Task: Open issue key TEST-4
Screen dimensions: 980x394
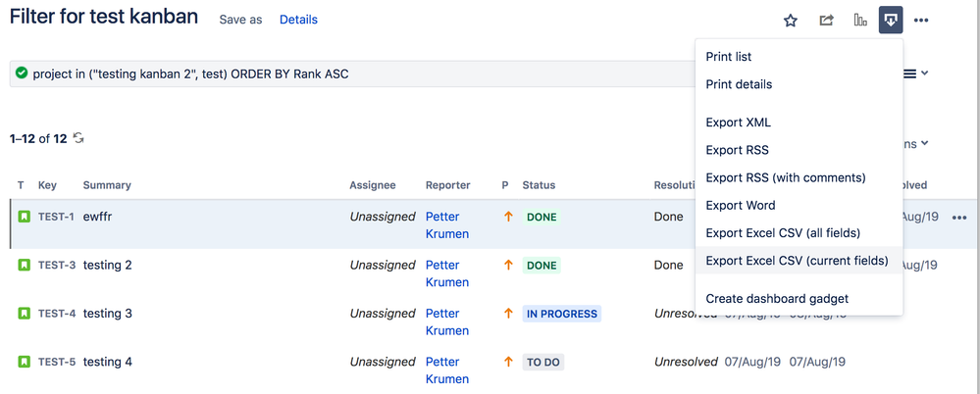Action: (x=57, y=314)
